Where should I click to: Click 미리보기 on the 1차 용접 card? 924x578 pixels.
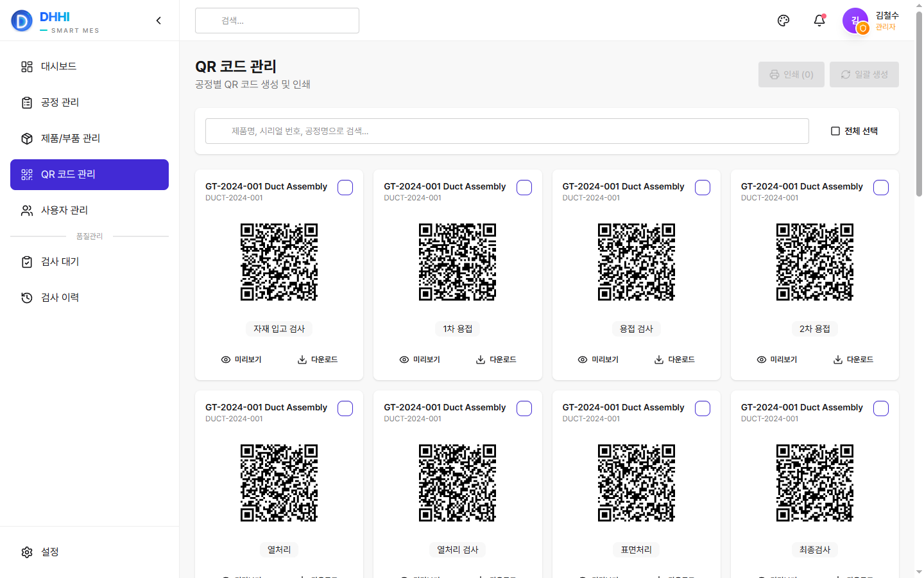click(420, 360)
